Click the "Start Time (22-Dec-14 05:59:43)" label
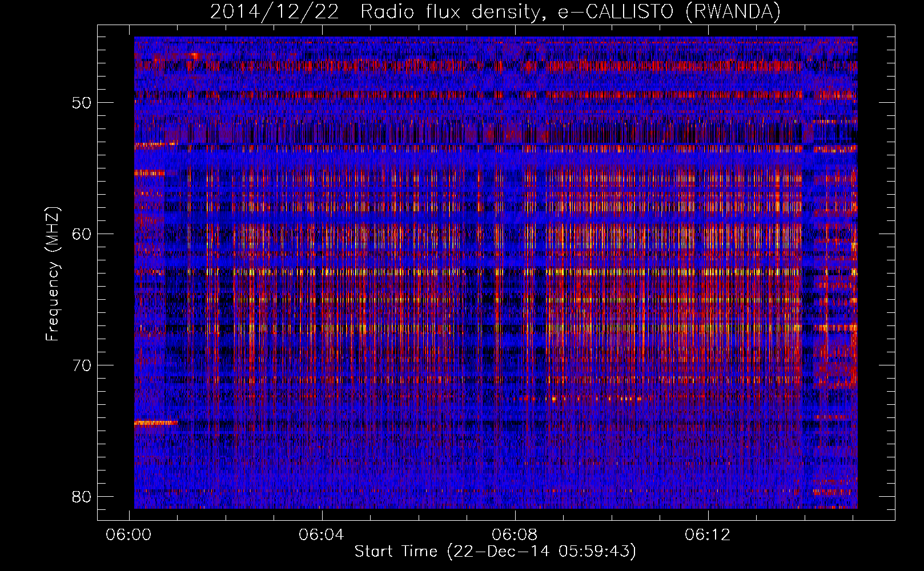Screen dimensions: 924x571 [x=495, y=552]
